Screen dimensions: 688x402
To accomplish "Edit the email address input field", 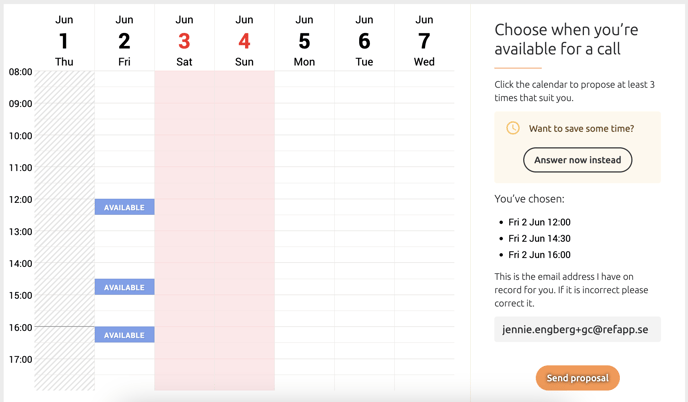I will point(577,329).
